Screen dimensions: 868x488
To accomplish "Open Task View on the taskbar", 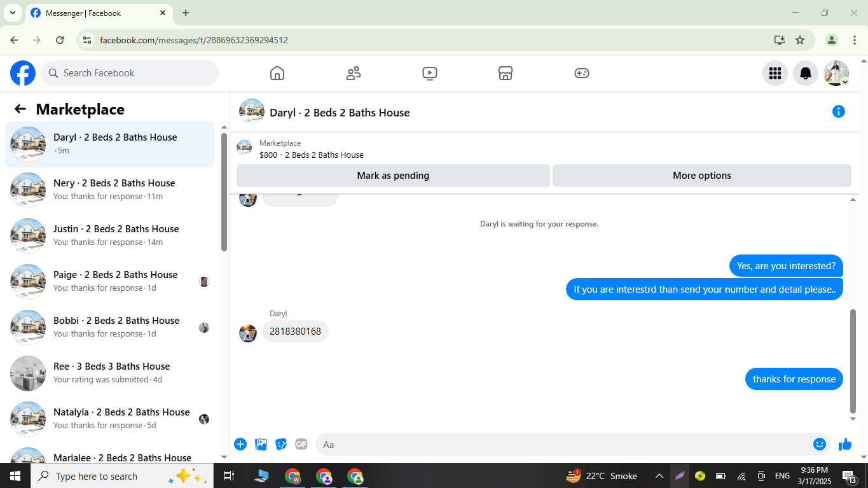I will coord(229,476).
